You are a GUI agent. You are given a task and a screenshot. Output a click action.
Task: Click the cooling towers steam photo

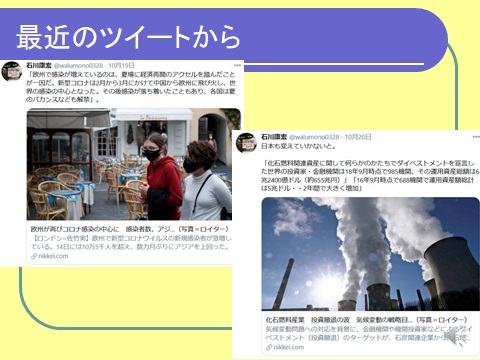(x=371, y=254)
